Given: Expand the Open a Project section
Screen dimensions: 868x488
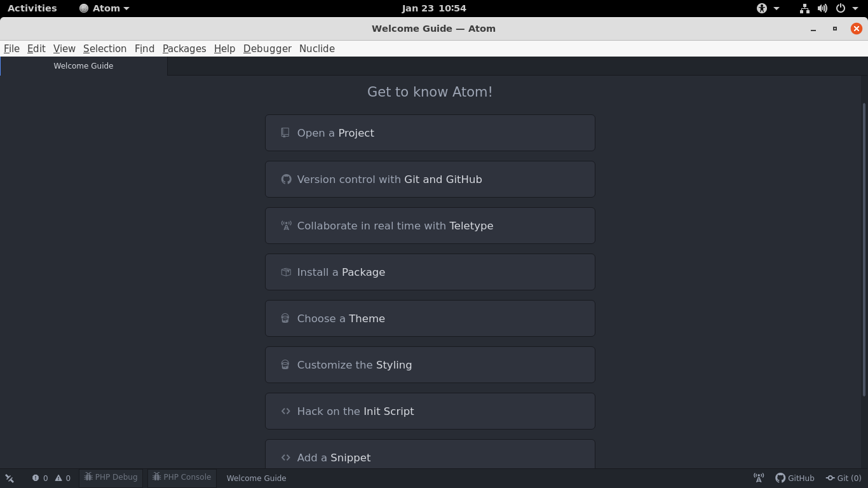Looking at the screenshot, I should pos(430,133).
